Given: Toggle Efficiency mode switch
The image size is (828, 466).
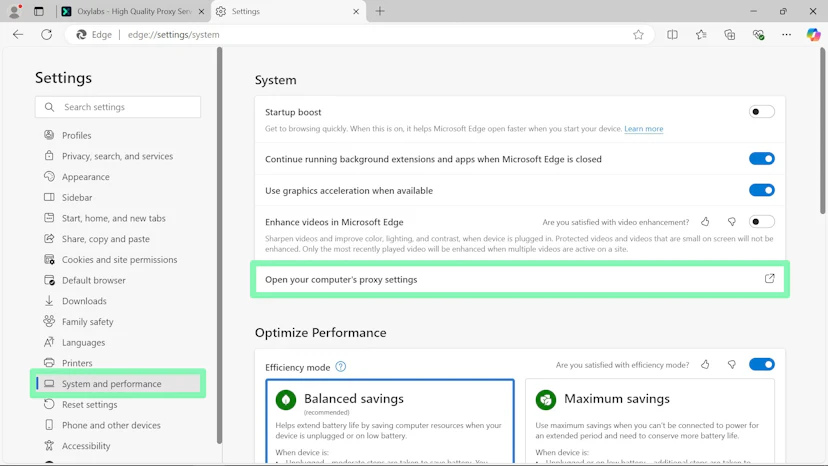Looking at the screenshot, I should point(761,364).
